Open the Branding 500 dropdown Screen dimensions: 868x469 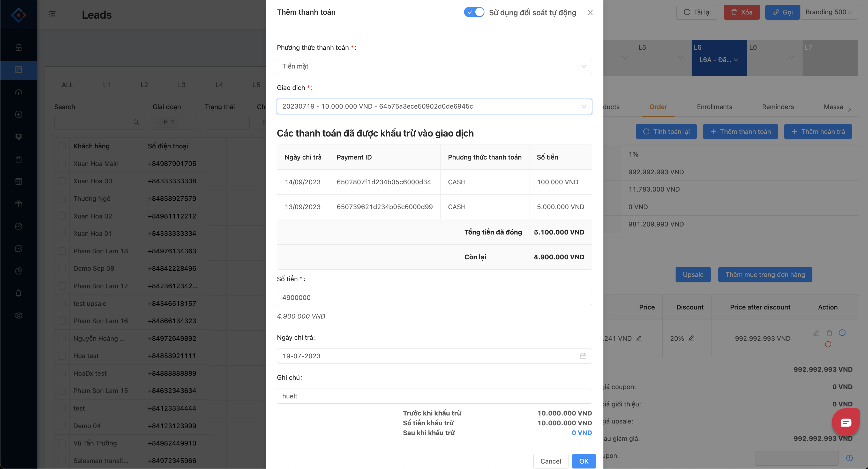(x=829, y=12)
